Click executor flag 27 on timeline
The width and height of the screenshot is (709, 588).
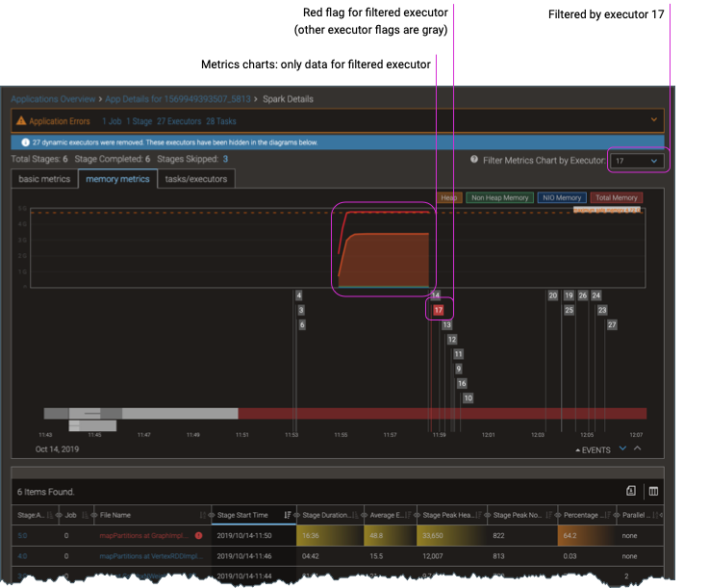pyautogui.click(x=612, y=324)
